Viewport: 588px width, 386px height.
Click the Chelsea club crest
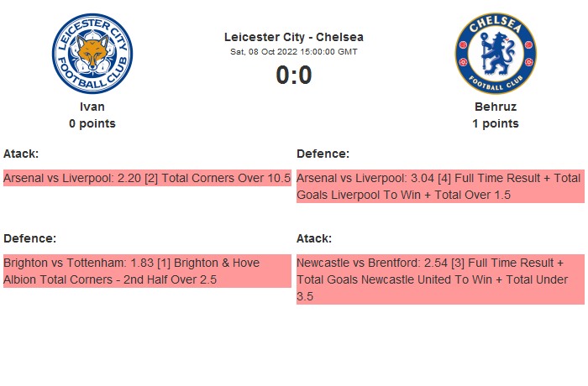tap(496, 53)
